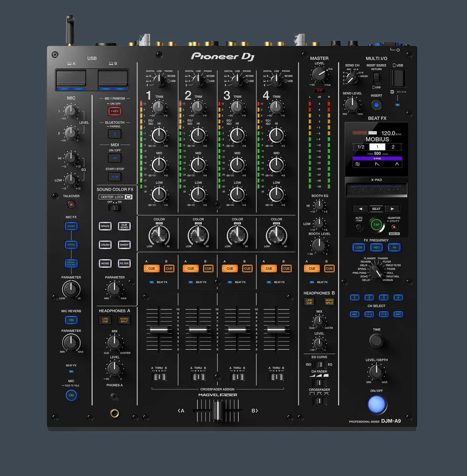Screen dimensions: 467x476
Task: Flip channel 2 crossfader assign switch
Action: coord(198,377)
